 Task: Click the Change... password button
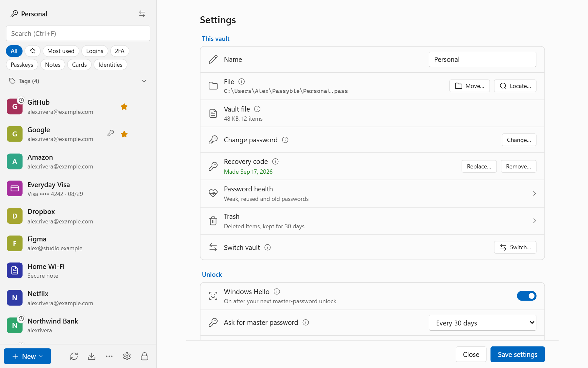519,140
